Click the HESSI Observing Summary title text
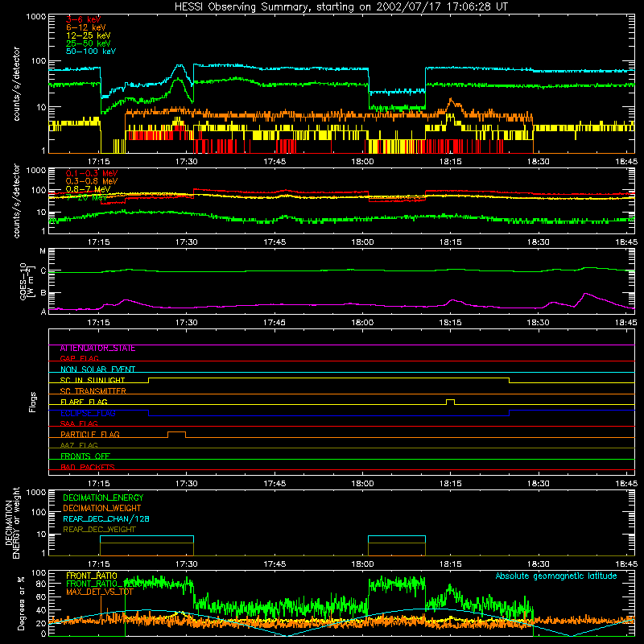644x644 pixels. 341,7
